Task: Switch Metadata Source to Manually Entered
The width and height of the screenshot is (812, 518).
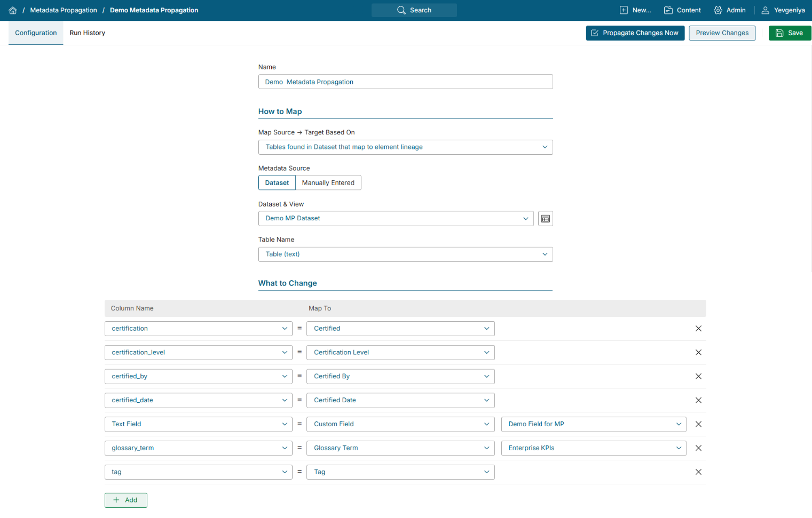Action: [328, 183]
